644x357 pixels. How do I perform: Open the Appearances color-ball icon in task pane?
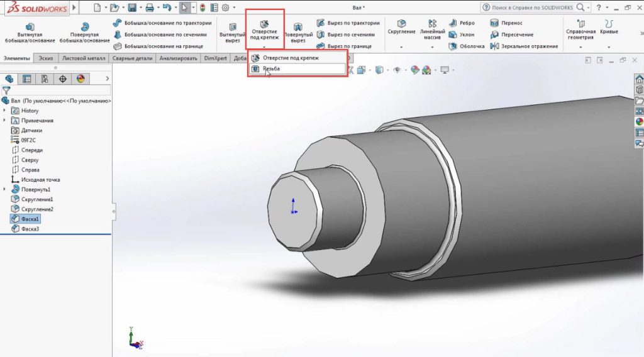(x=640, y=121)
